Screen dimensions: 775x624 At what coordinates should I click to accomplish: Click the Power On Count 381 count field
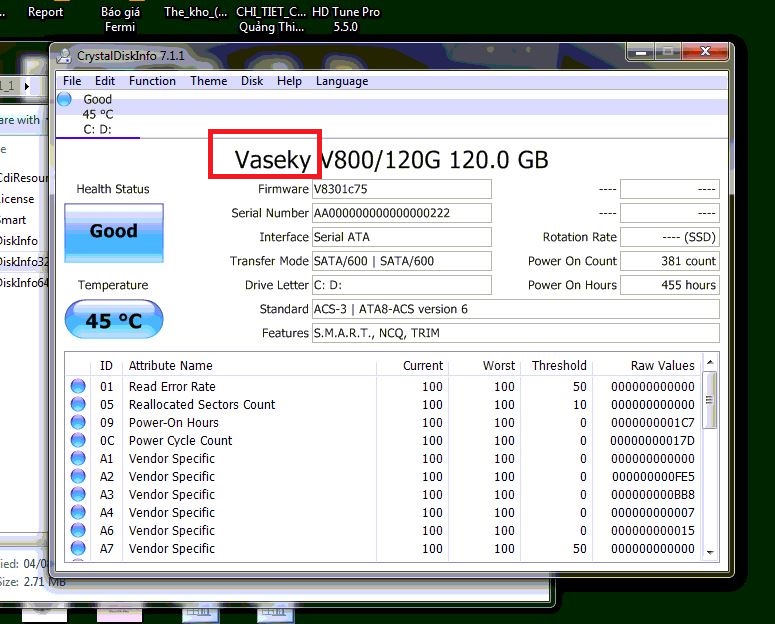coord(670,261)
